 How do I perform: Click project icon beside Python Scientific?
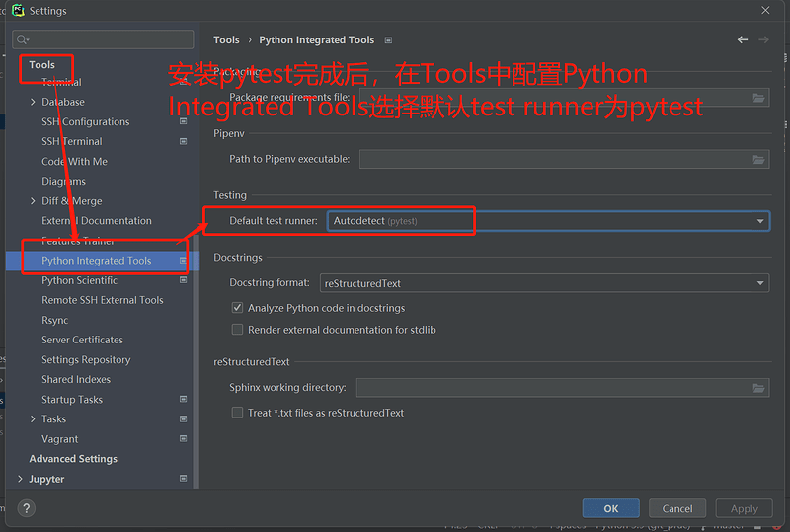pyautogui.click(x=184, y=280)
